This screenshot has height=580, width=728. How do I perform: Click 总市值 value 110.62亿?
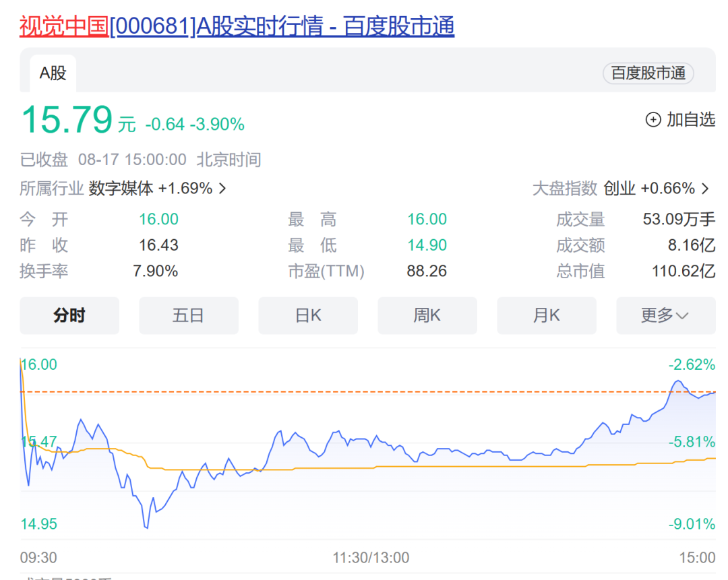click(684, 271)
